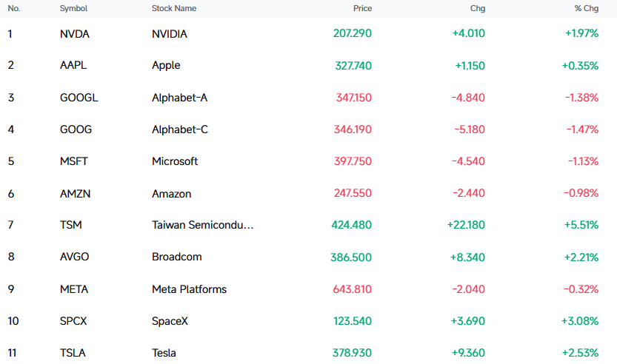The width and height of the screenshot is (617, 364).
Task: Open the AVGO symbol
Action: tap(74, 257)
